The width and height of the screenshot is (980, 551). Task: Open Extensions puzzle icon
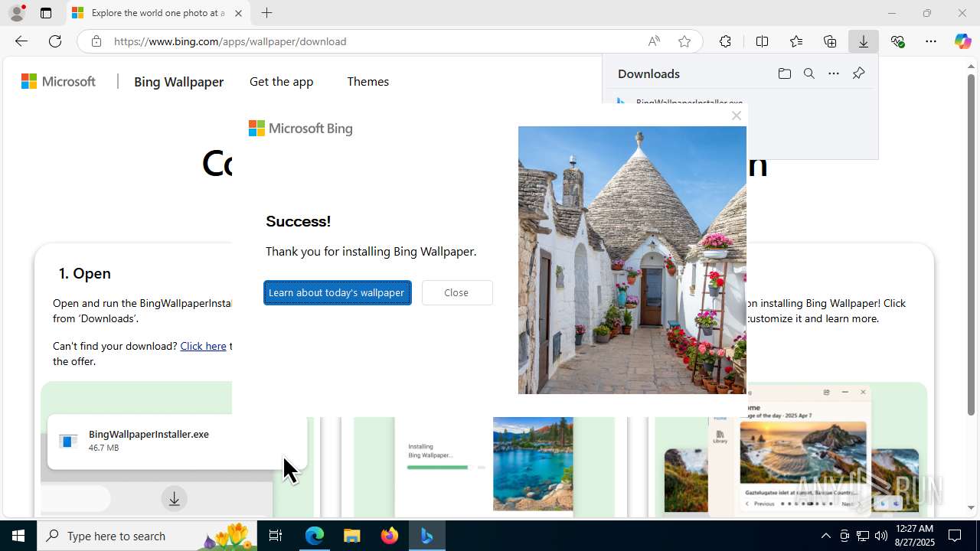[x=725, y=41]
